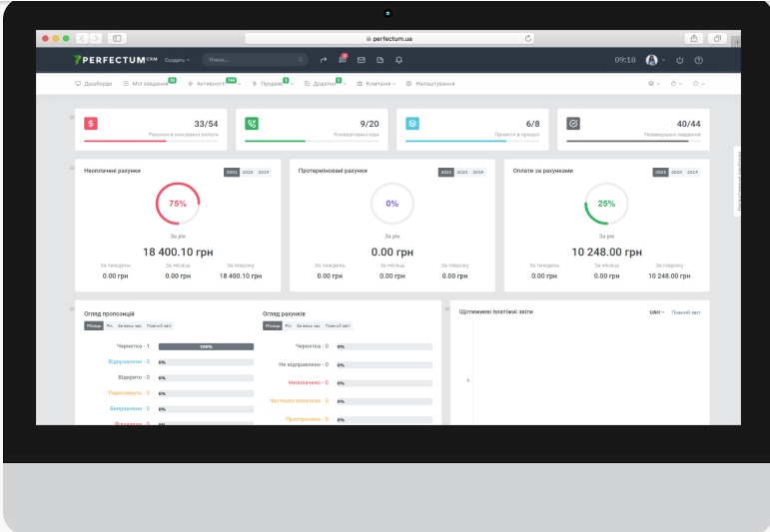Select 2019 in Неоплачені рахунки

pyautogui.click(x=264, y=173)
